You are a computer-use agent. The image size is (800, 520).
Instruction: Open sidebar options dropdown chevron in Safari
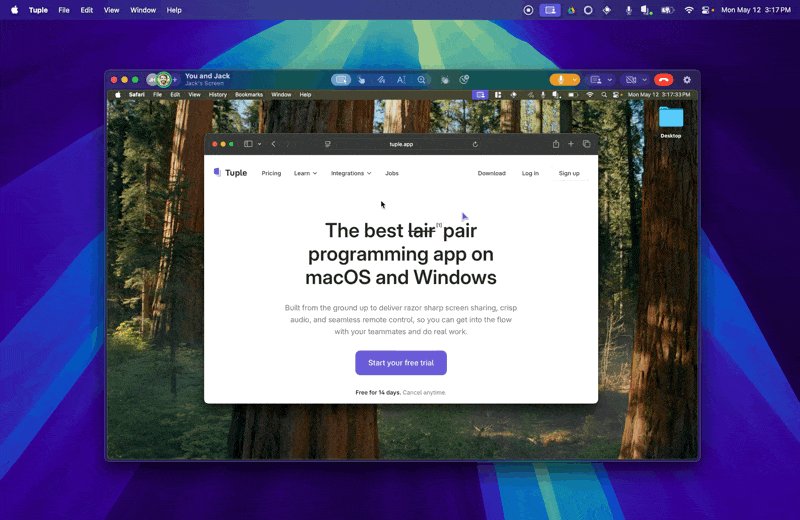coord(259,144)
